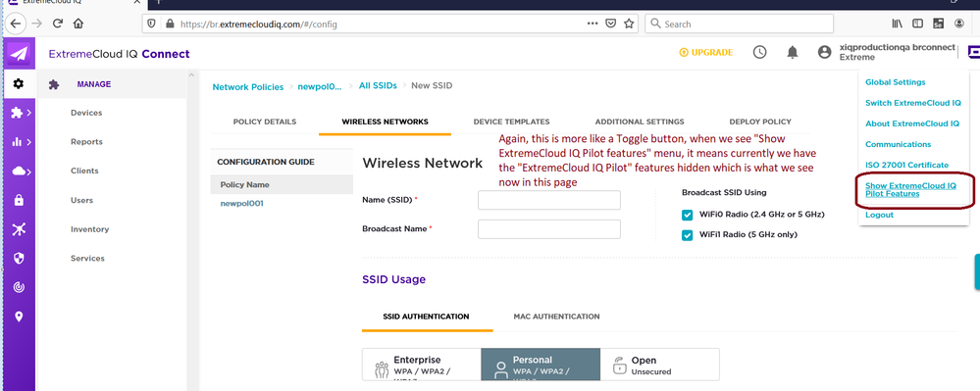Image resolution: width=980 pixels, height=391 pixels.
Task: Switch to DEVICE TEMPLATES tab
Action: 511,122
